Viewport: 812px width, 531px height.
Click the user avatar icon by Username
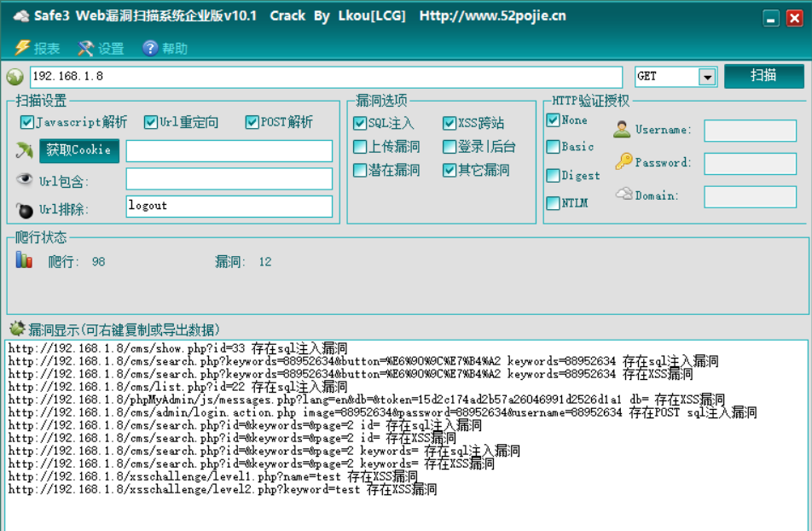point(622,129)
